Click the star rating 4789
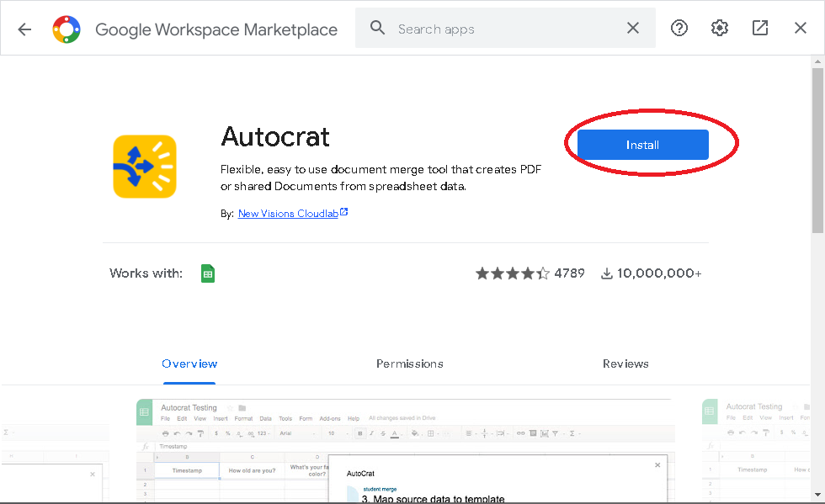The image size is (825, 504). tap(512, 273)
